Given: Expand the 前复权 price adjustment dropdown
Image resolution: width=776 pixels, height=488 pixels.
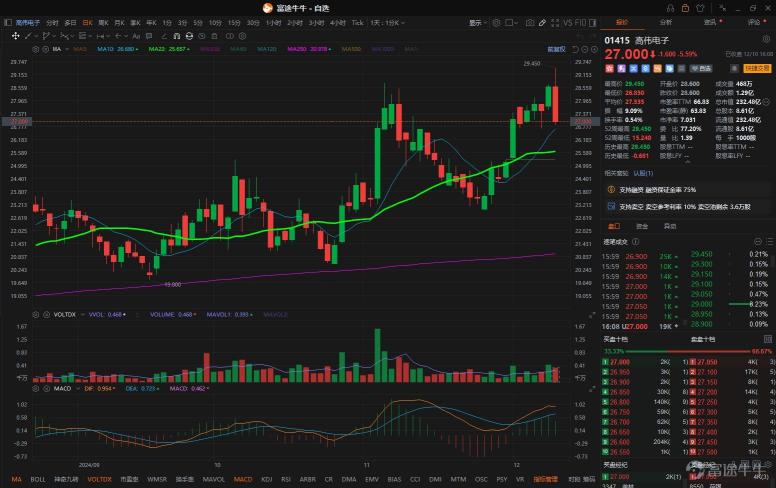Looking at the screenshot, I should point(556,48).
